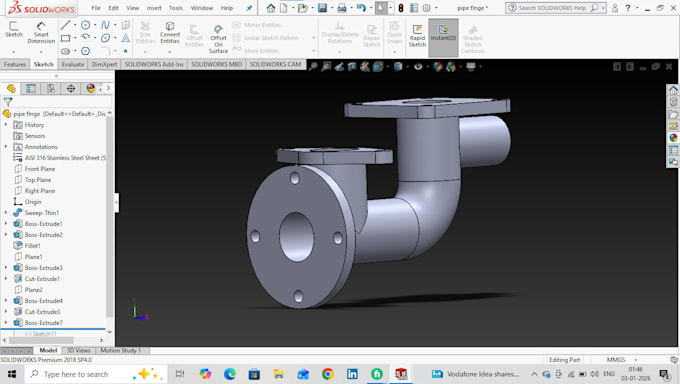Open Appearances in the right task pane
The width and height of the screenshot is (680, 384).
(x=673, y=138)
